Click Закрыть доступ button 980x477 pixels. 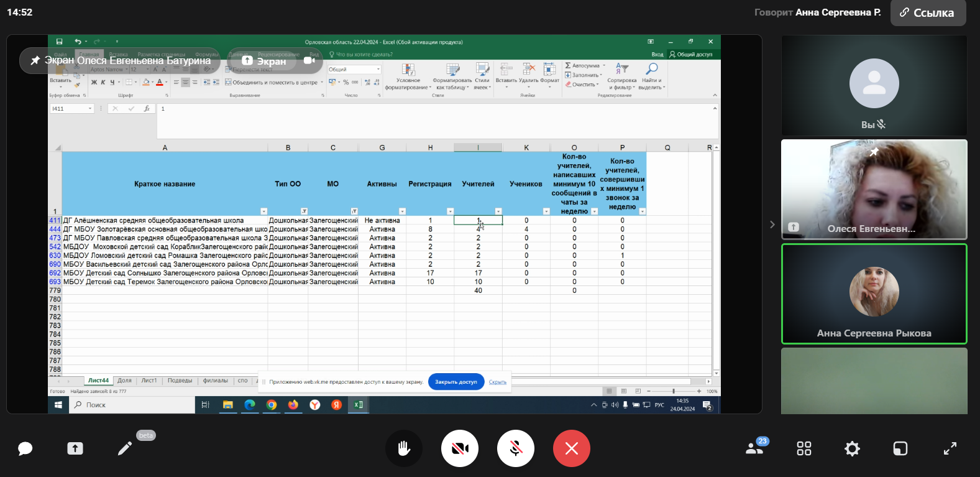point(456,382)
